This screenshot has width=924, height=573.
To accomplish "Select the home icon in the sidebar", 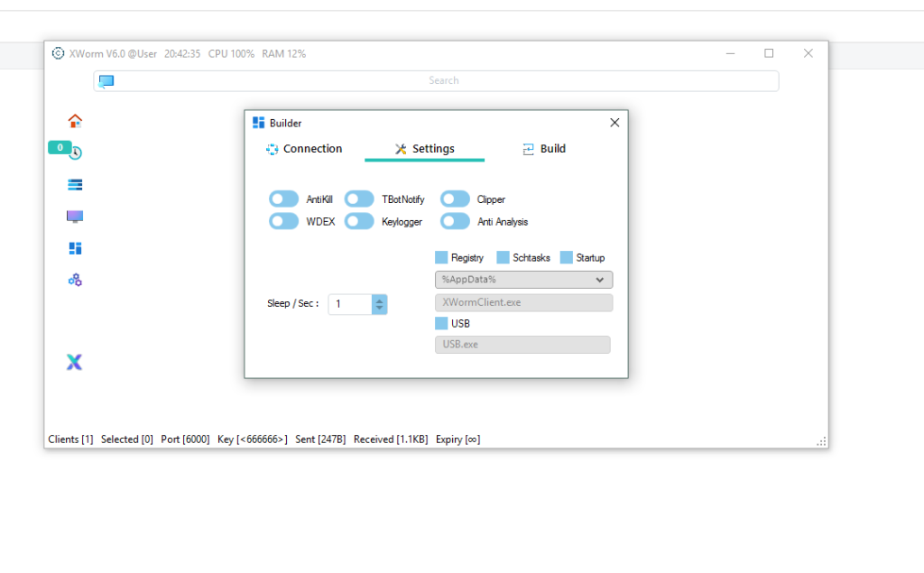I will (75, 120).
